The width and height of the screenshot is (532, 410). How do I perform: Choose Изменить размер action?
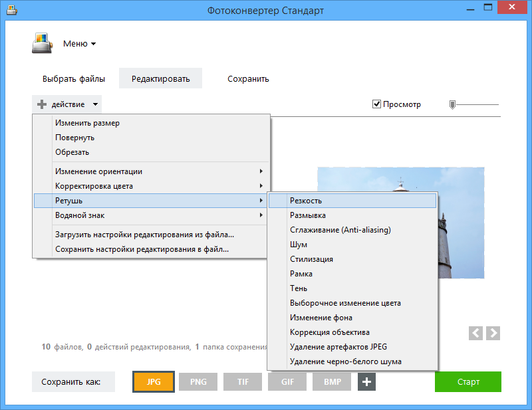152,123
